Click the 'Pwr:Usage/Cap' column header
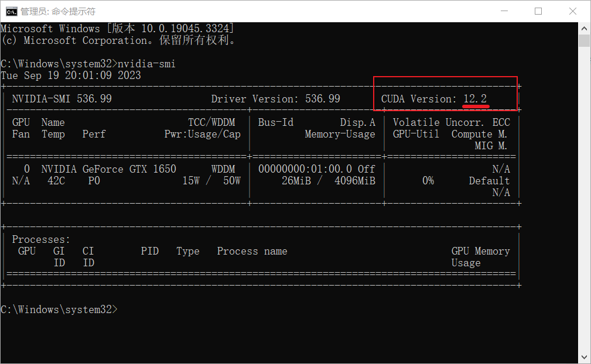Screen dimensions: 591x364 (x=203, y=134)
